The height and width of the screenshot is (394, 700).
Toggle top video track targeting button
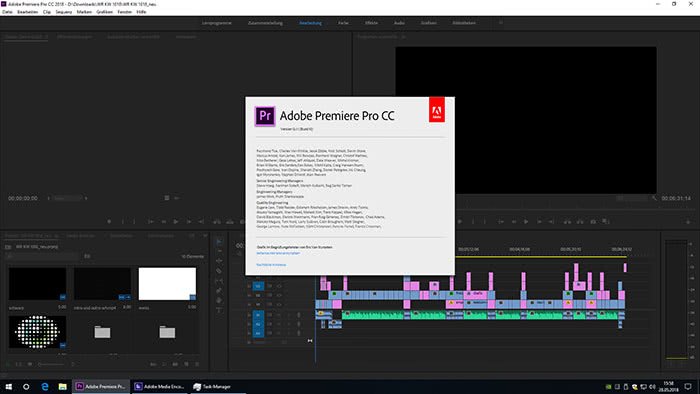258,286
